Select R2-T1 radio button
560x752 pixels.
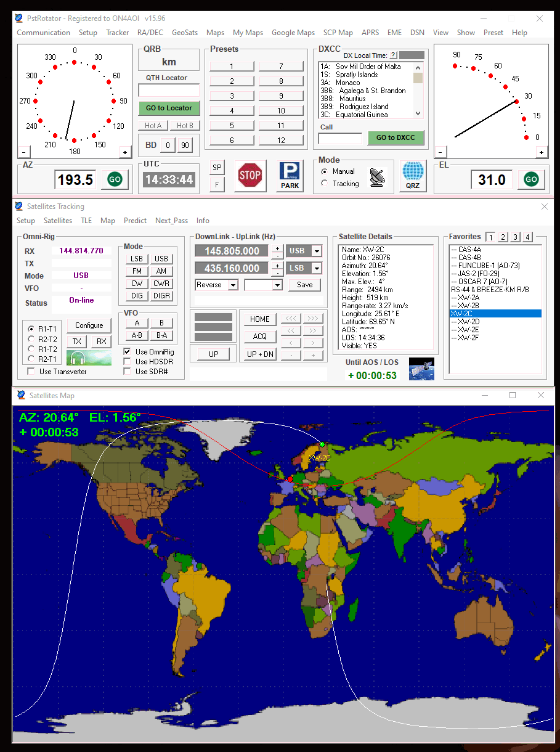tap(31, 359)
